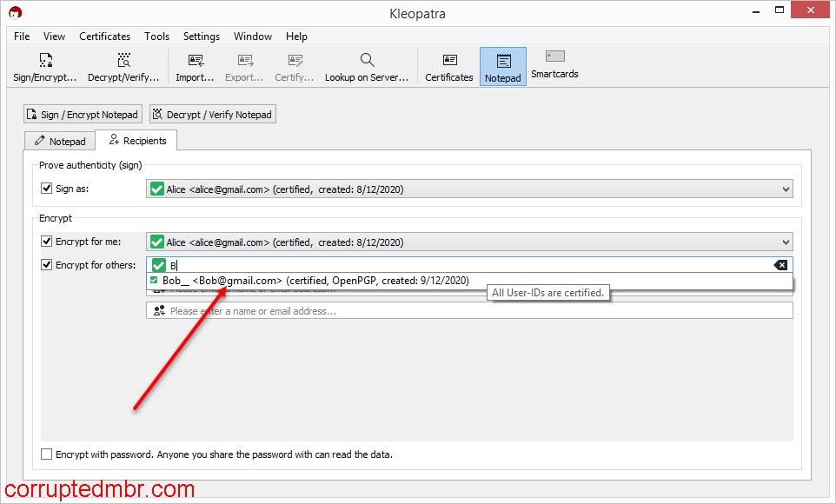
Task: Click the Import toolbar icon
Action: click(194, 65)
